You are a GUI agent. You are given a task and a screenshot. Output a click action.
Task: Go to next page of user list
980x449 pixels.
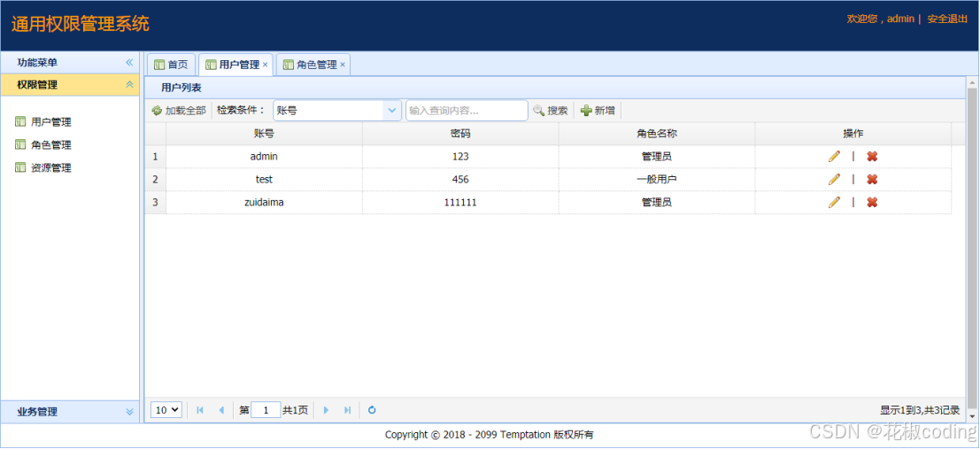pos(326,410)
